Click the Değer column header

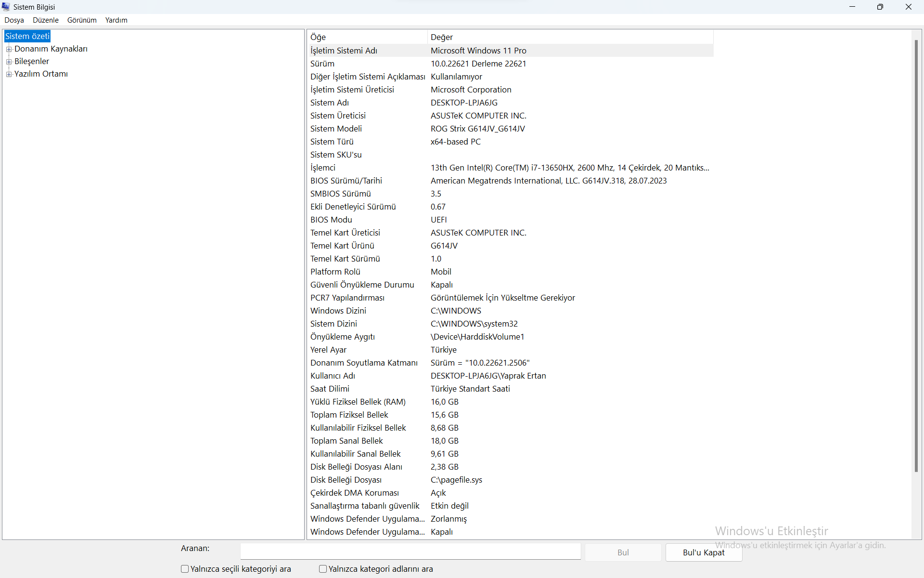point(570,37)
